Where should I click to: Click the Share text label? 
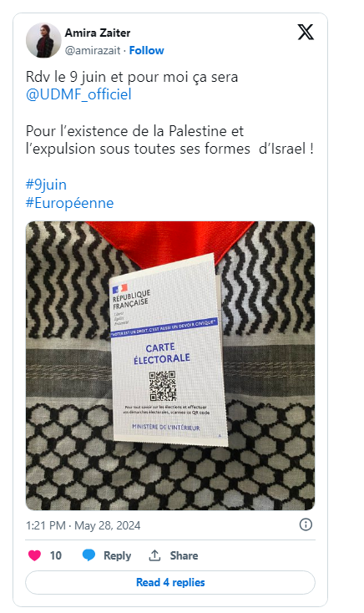coord(184,555)
